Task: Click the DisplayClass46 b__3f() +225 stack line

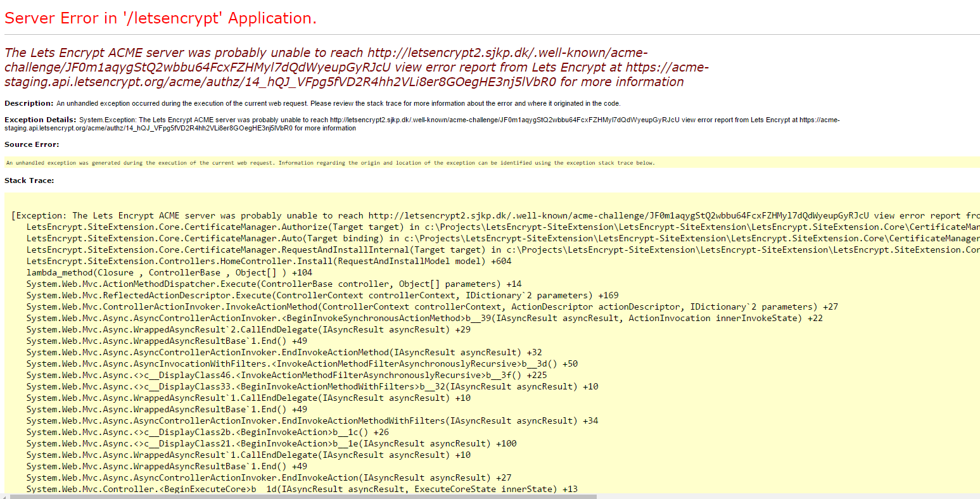Action: coord(286,375)
